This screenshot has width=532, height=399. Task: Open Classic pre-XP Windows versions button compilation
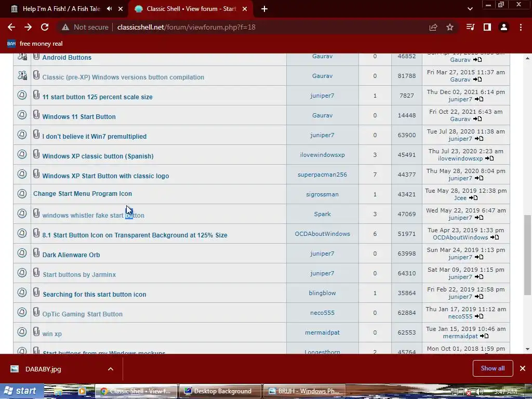tap(123, 77)
